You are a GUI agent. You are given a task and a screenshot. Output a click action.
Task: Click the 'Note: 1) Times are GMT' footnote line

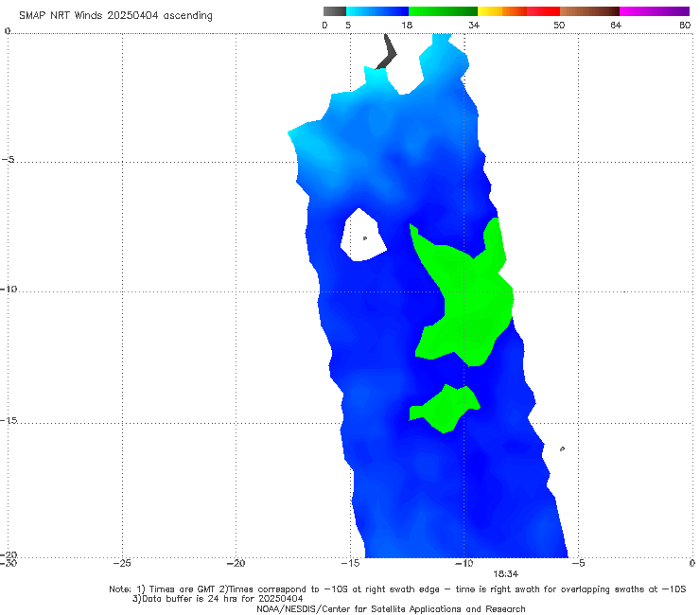click(x=397, y=589)
